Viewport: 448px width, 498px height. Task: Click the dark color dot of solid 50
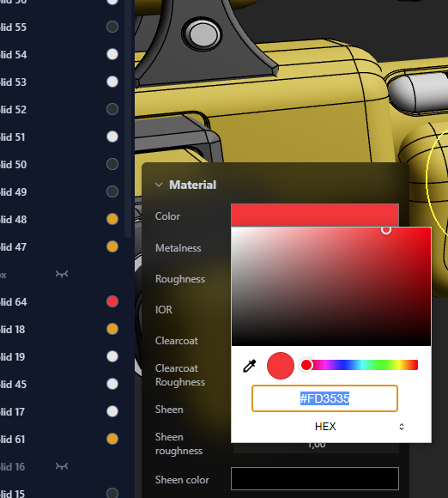point(112,164)
